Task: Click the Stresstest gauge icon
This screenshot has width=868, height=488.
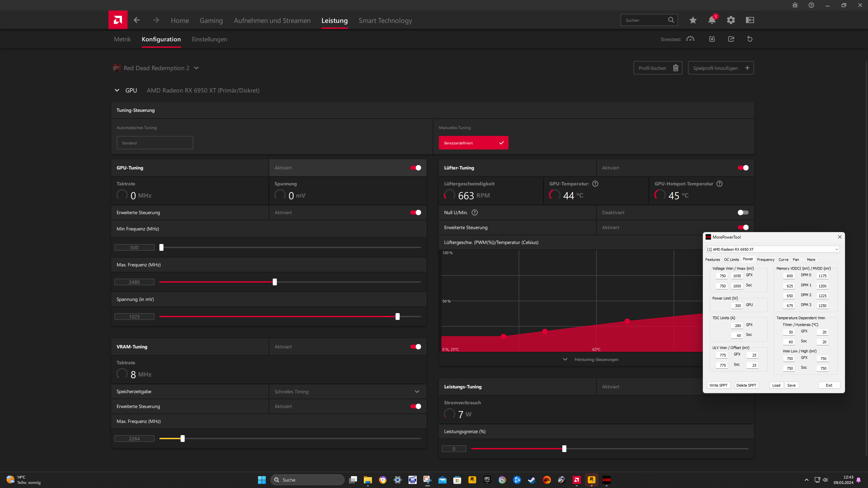Action: pyautogui.click(x=690, y=39)
